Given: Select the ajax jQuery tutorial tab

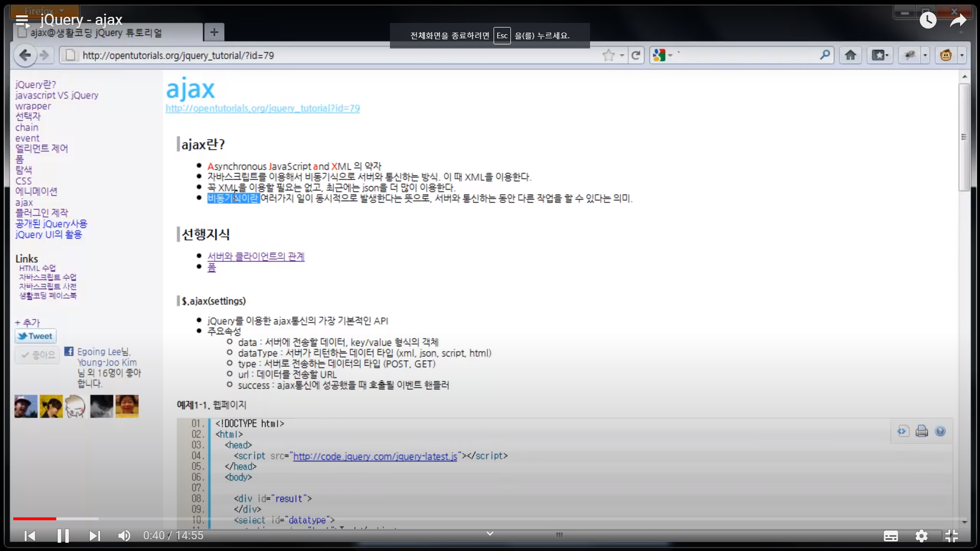Looking at the screenshot, I should point(102,33).
